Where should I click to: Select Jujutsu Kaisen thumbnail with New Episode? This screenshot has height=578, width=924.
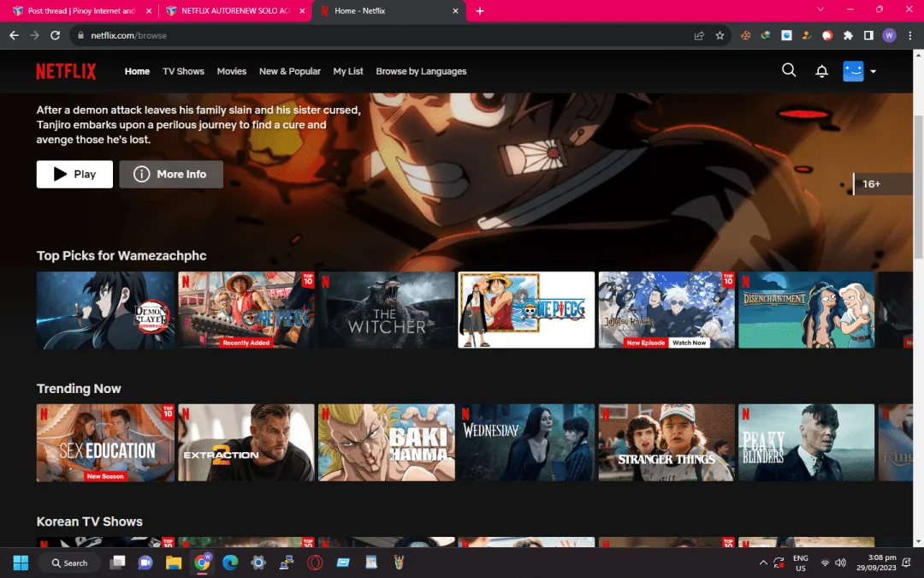coord(666,310)
